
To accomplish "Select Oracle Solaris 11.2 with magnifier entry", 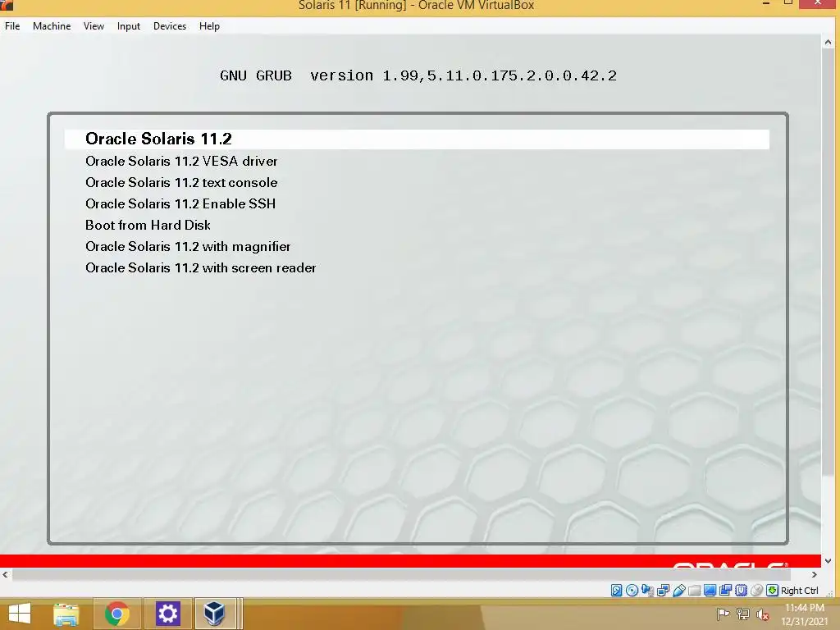I will coord(188,246).
